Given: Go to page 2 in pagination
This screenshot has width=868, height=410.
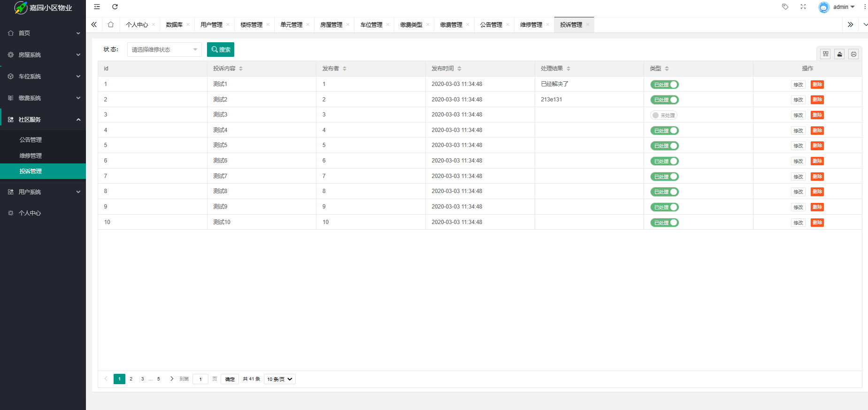Looking at the screenshot, I should (131, 379).
